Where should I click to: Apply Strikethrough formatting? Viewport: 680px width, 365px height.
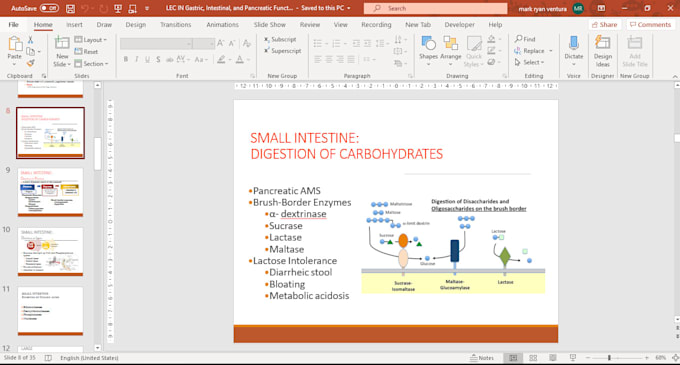tap(169, 59)
